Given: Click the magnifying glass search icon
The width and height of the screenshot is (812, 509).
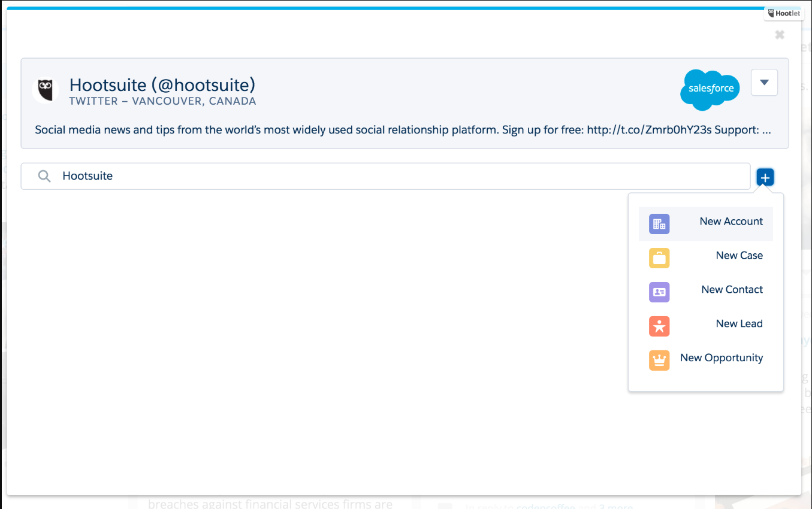Looking at the screenshot, I should [x=44, y=176].
